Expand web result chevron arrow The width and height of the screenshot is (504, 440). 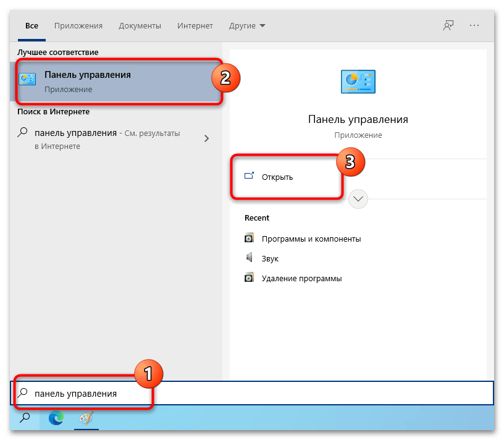coord(206,138)
